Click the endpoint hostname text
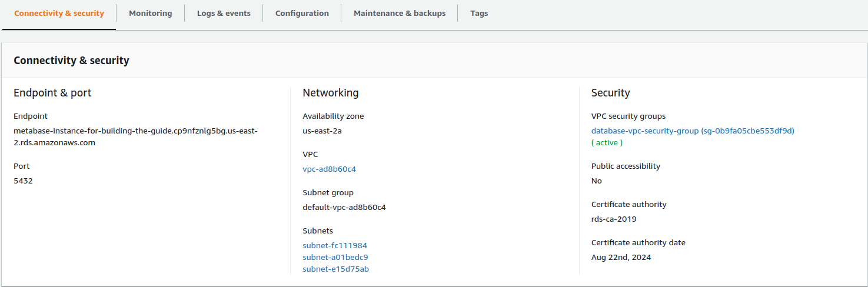This screenshot has width=868, height=287. [x=135, y=136]
